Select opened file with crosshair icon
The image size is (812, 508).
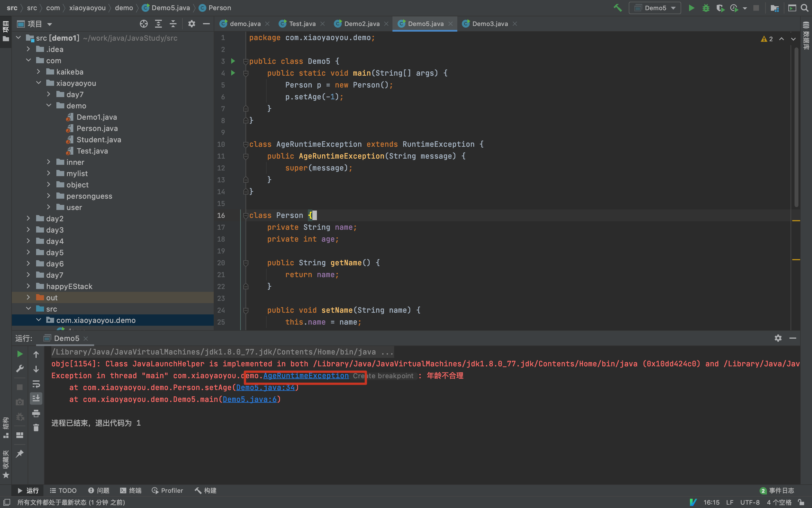click(144, 23)
